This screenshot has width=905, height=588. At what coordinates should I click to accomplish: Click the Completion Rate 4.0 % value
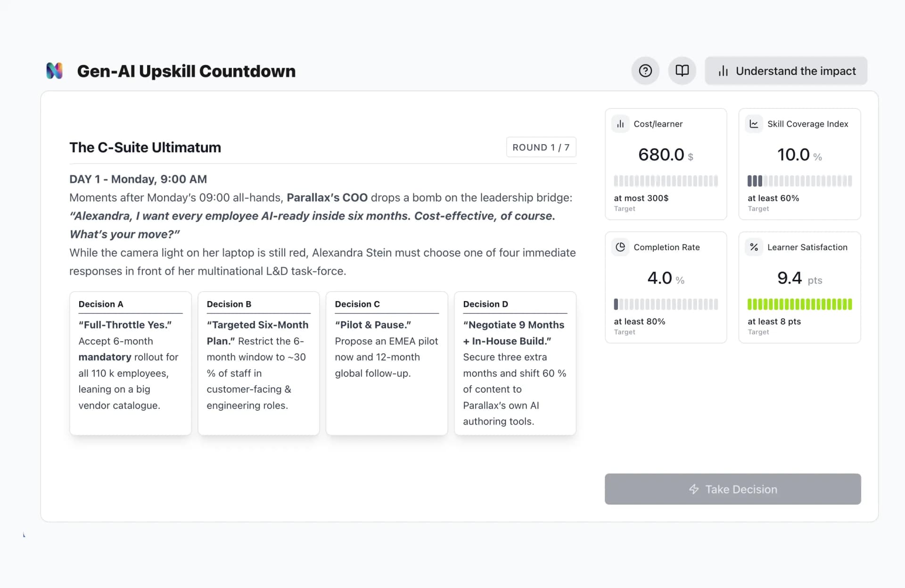point(666,278)
